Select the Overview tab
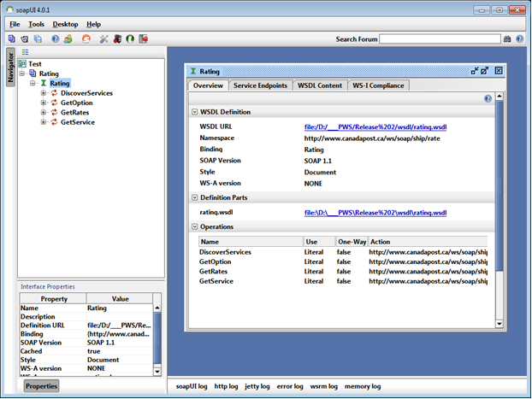This screenshot has height=399, width=532. coord(208,85)
